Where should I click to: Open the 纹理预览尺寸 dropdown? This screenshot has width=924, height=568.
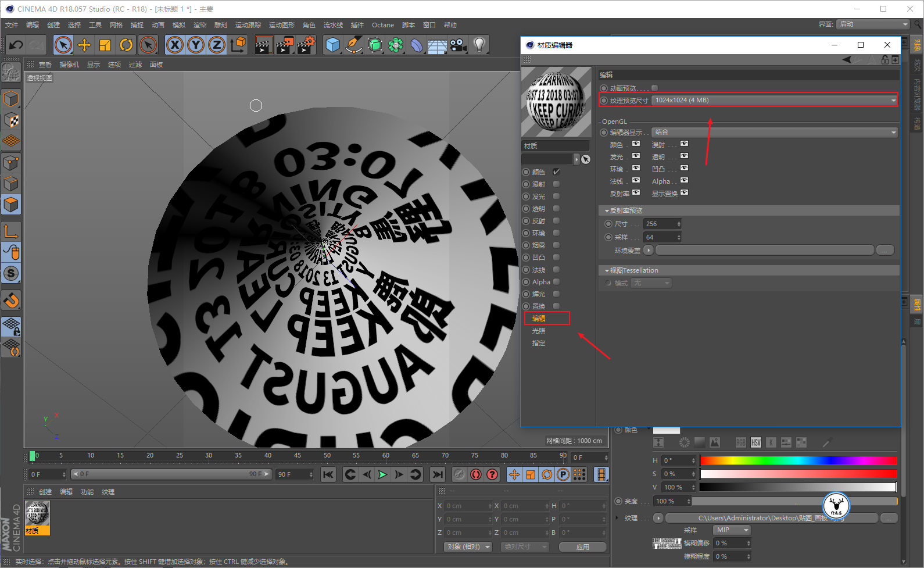tap(775, 100)
